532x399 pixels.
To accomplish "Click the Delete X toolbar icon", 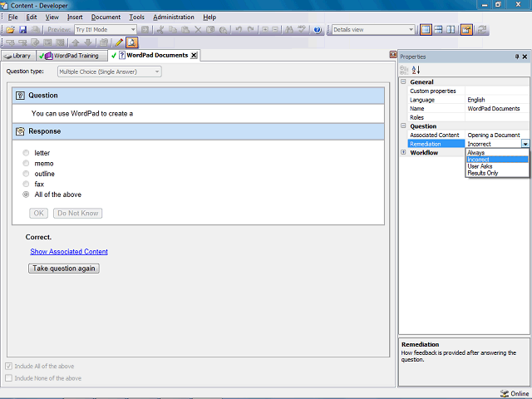I will click(198, 30).
